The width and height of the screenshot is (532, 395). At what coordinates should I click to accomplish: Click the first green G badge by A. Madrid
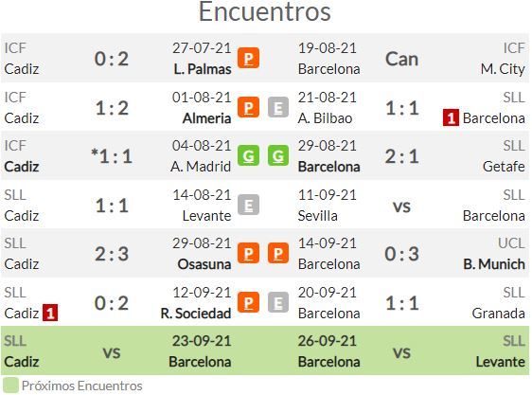(248, 156)
